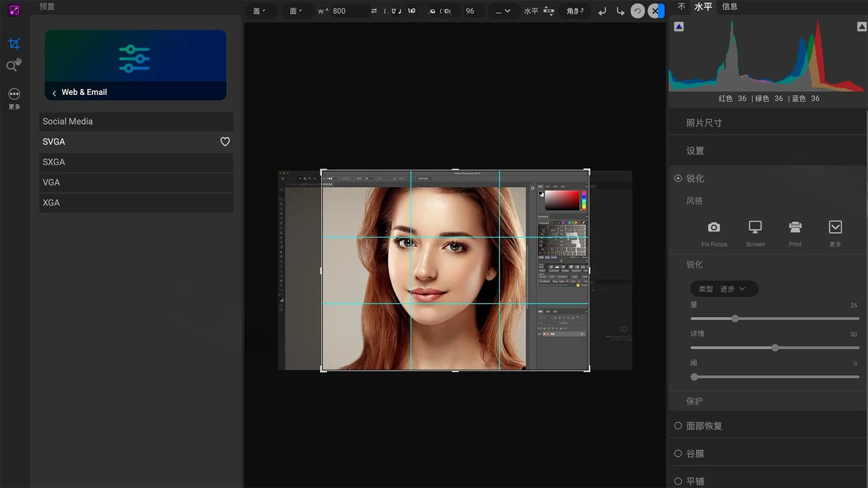The width and height of the screenshot is (868, 488).
Task: Toggle shadow clipping warning in histogram
Action: [x=679, y=27]
